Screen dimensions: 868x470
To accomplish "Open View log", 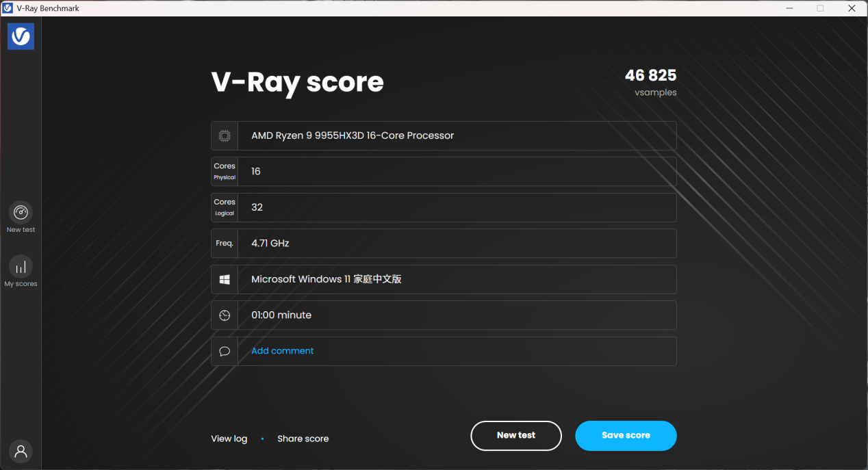I will [x=229, y=438].
